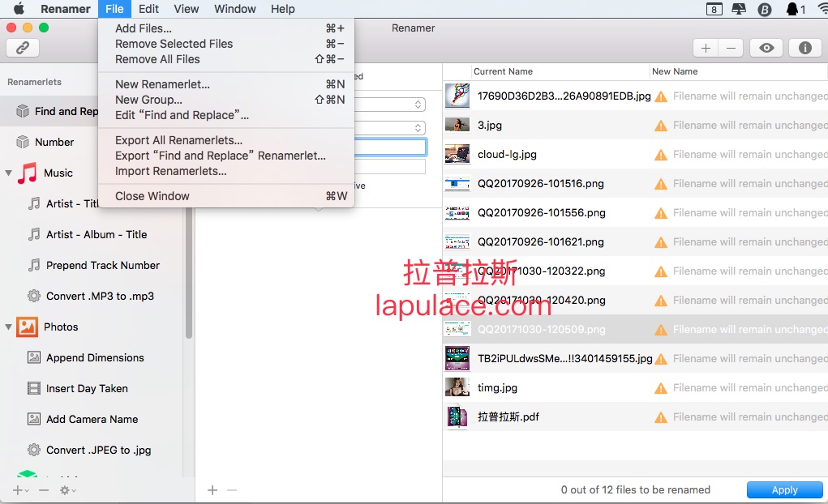Choose Remove All Files menu item
This screenshot has width=828, height=504.
[226, 59]
